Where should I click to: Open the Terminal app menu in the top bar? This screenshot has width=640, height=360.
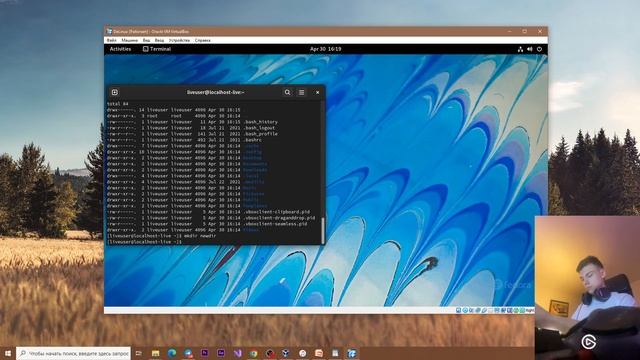click(157, 49)
